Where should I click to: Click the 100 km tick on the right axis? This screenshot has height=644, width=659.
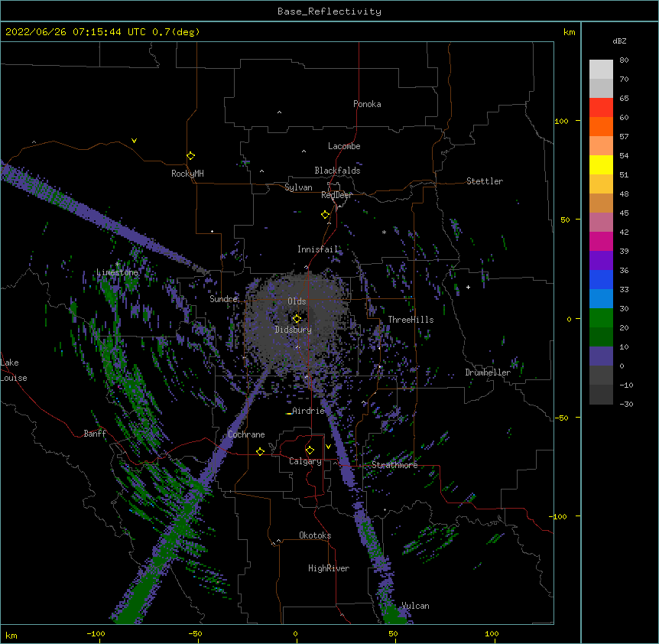pos(561,121)
